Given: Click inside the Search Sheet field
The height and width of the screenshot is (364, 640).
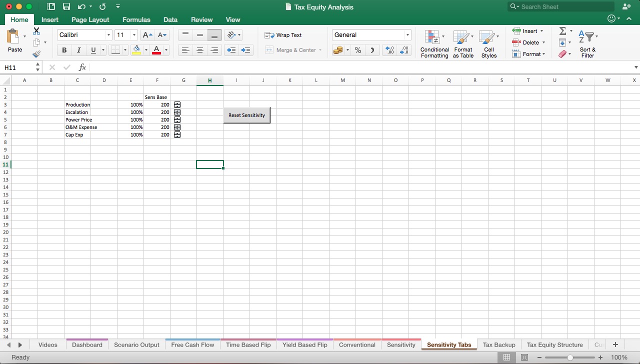Looking at the screenshot, I should 560,6.
